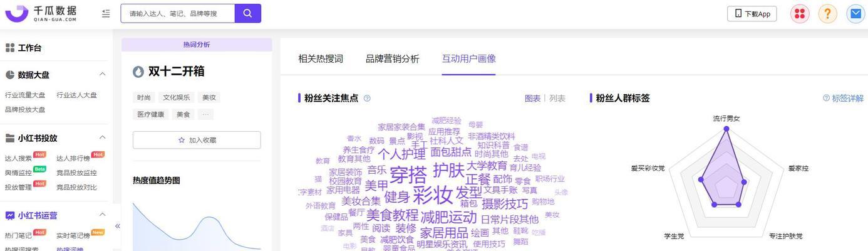
Task: Collapse the sidebar with the double-arrow handle
Action: (117, 226)
